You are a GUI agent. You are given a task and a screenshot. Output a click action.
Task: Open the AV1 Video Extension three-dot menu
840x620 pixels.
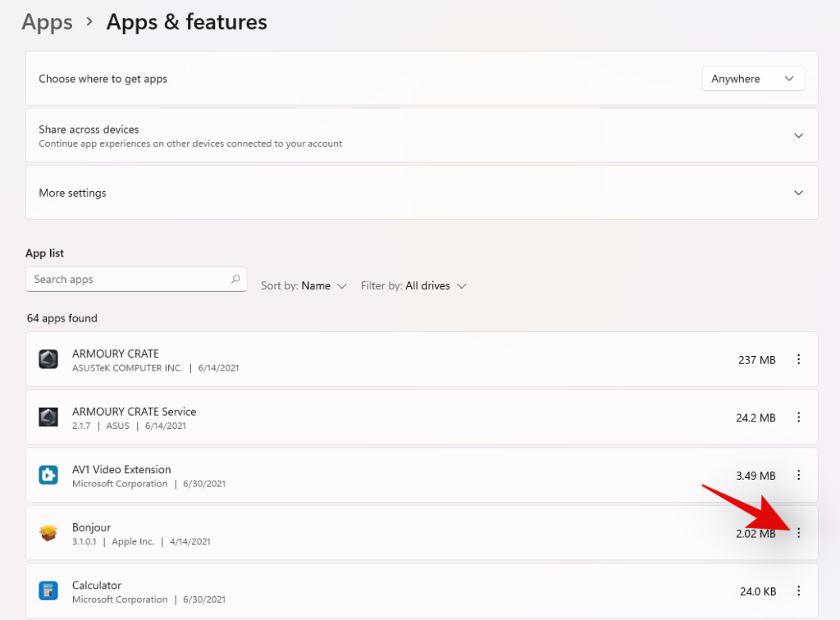(798, 475)
